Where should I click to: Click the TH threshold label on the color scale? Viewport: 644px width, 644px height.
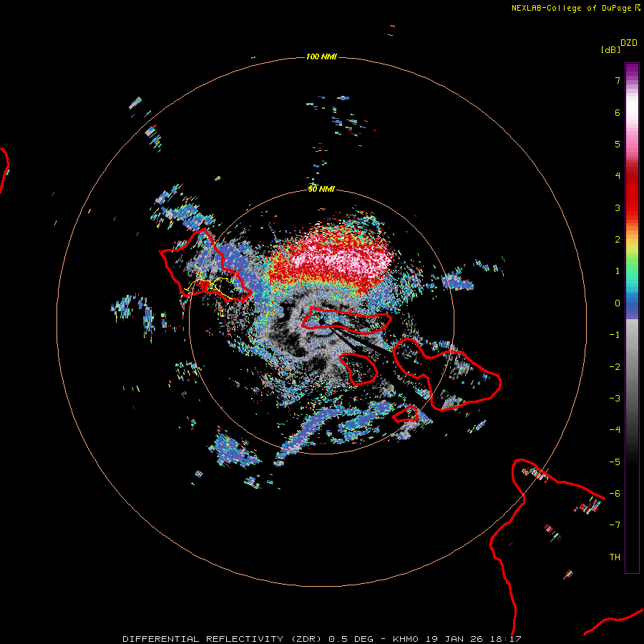click(615, 557)
